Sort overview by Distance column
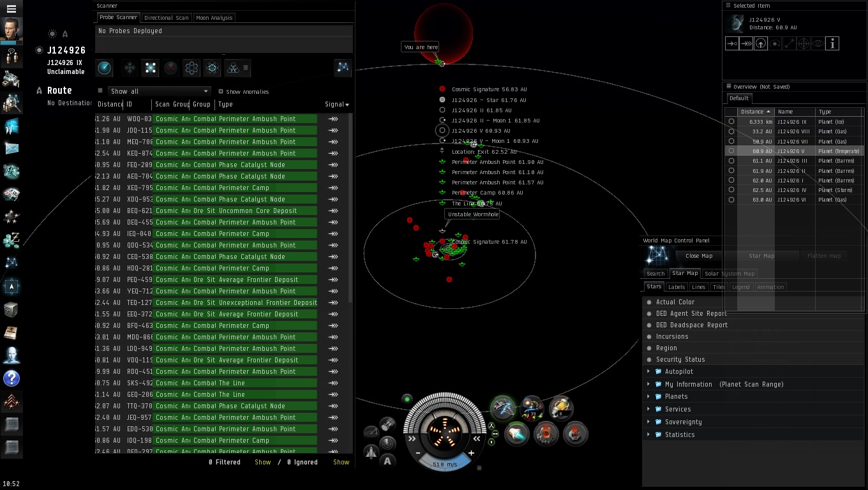Viewport: 868px width, 490px height. click(756, 112)
